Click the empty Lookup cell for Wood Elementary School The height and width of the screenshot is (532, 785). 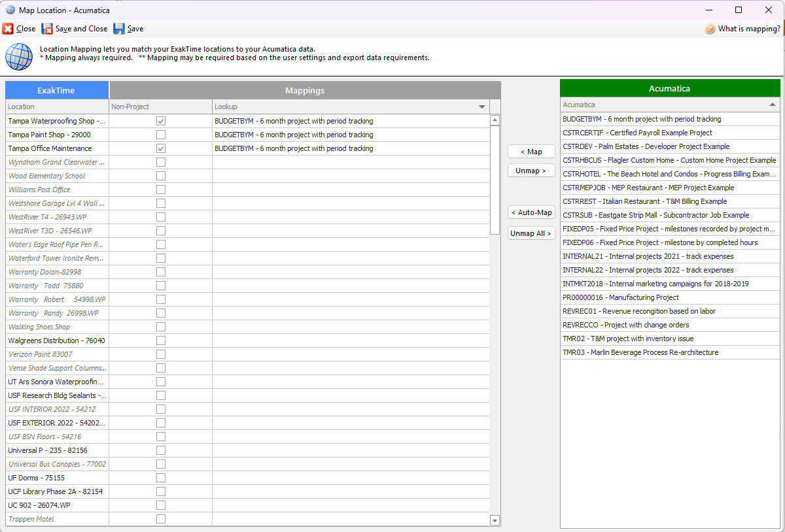pyautogui.click(x=351, y=176)
